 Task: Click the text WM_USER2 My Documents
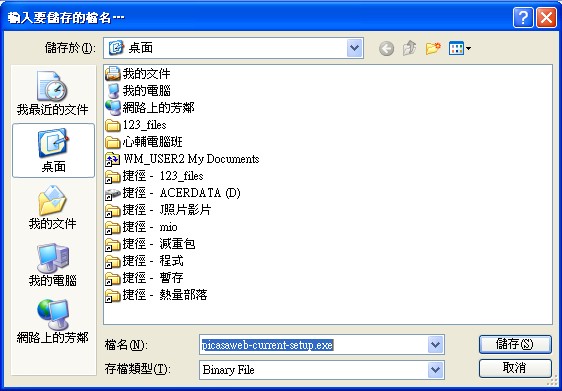point(191,159)
